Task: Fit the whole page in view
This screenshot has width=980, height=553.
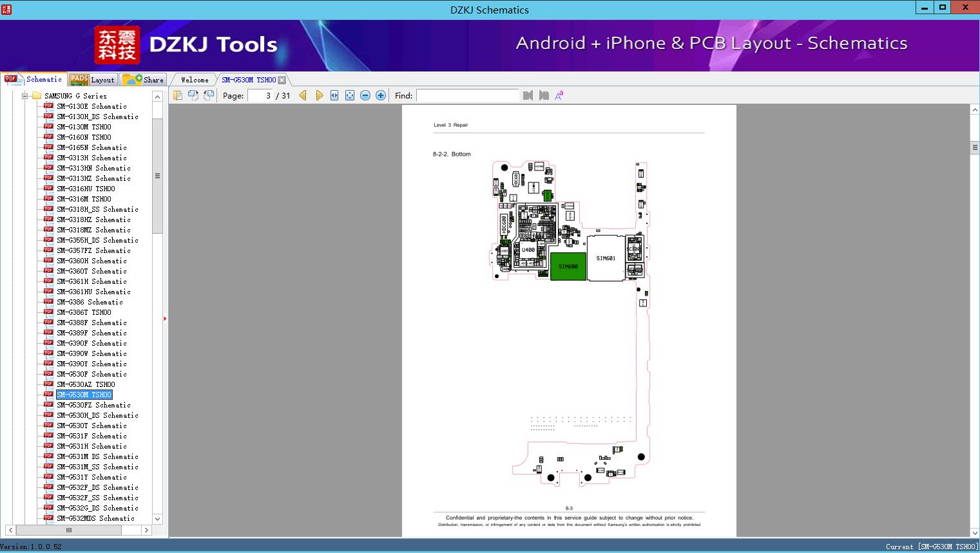Action: 350,95
